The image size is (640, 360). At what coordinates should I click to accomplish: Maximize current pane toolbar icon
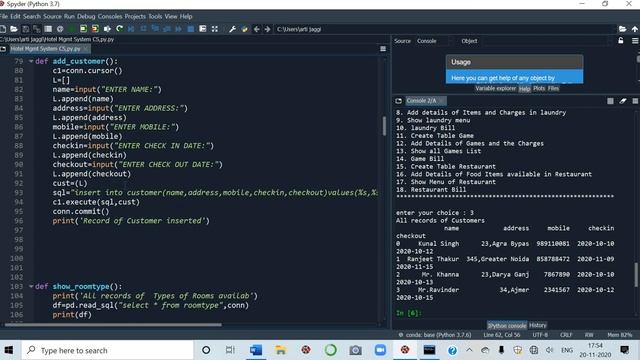click(202, 29)
